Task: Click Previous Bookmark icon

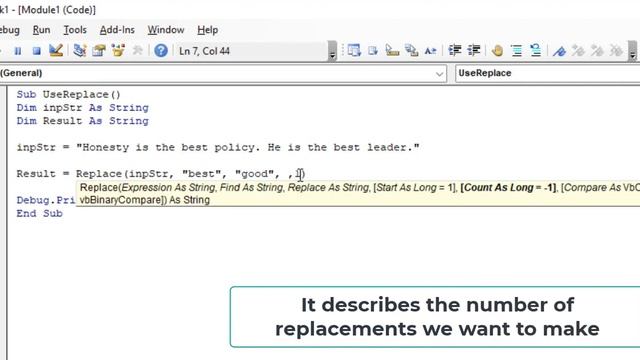Action: 597,51
